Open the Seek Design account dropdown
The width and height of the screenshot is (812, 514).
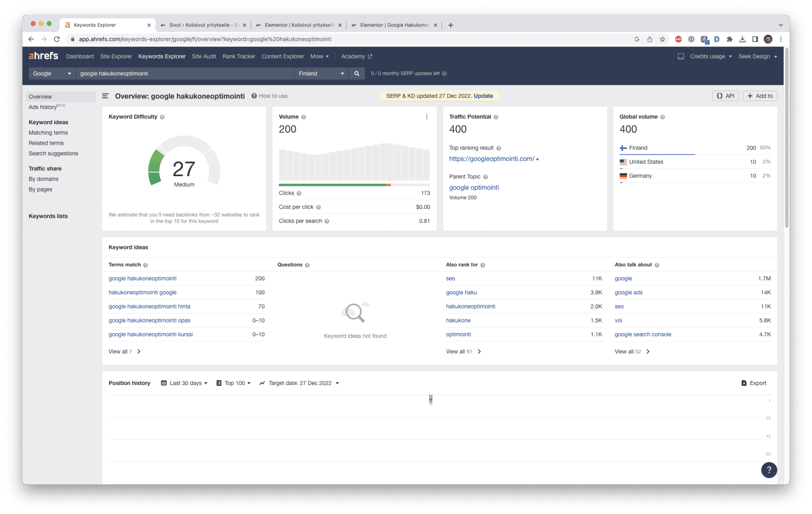coord(758,56)
